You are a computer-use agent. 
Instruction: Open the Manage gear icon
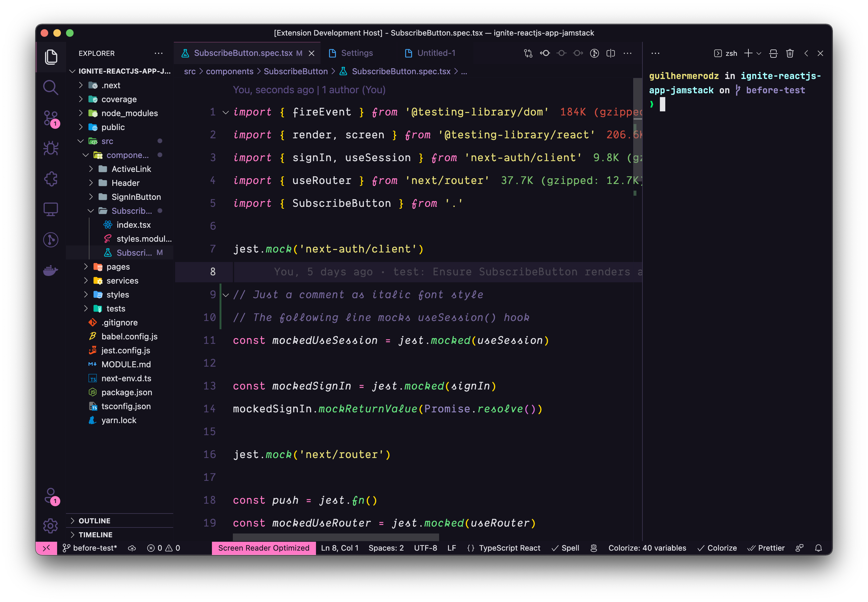pos(50,526)
